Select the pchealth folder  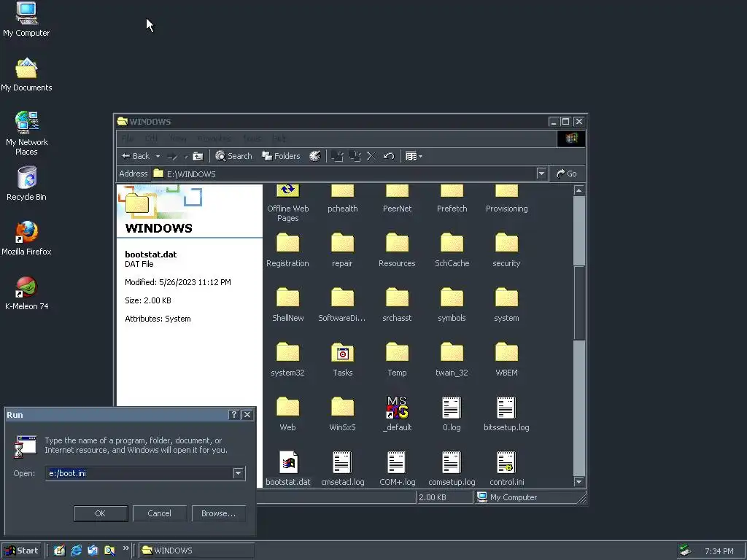click(x=343, y=198)
